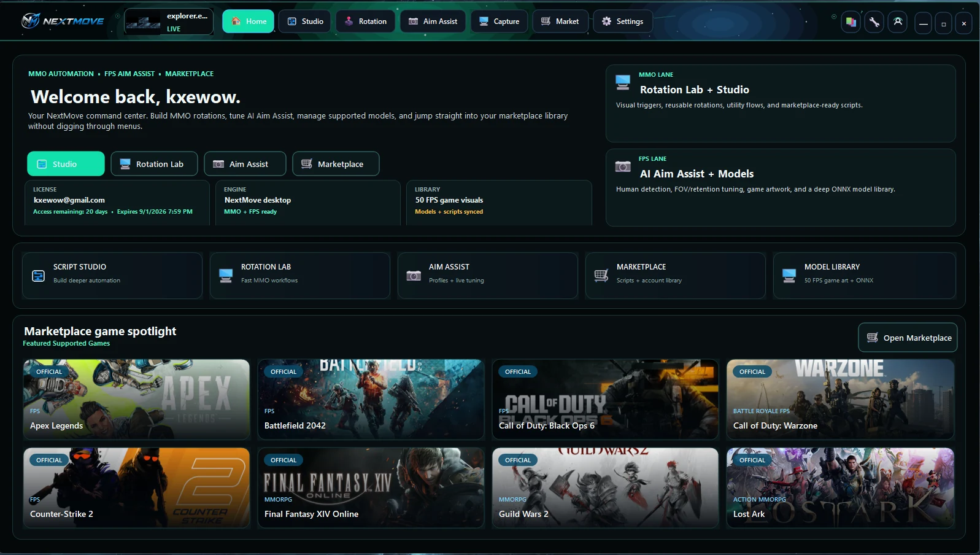
Task: Click the teal Studio button icon
Action: coord(42,164)
